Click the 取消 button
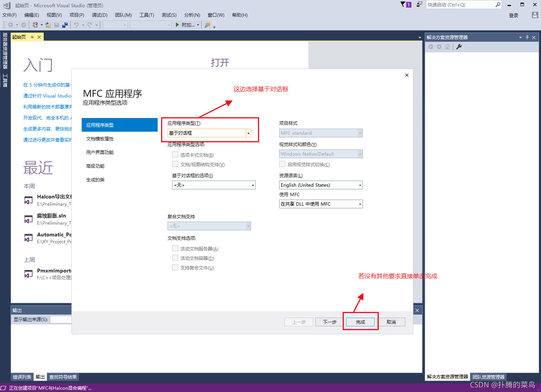541x392 pixels. [391, 322]
